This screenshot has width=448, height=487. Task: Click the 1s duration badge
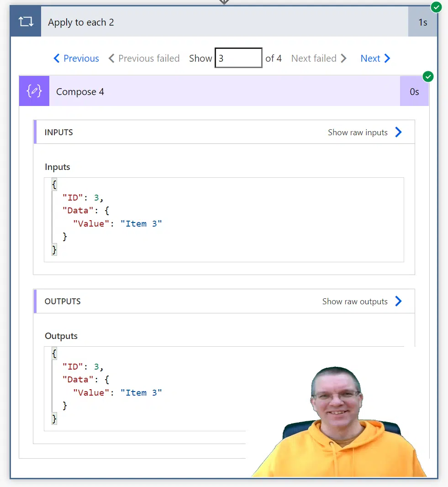click(x=422, y=22)
